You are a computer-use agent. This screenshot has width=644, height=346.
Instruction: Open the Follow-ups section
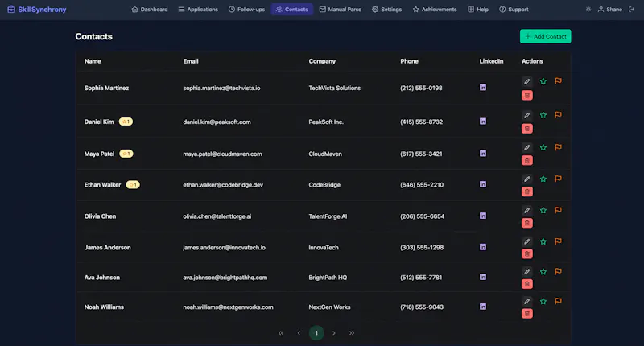coord(246,9)
